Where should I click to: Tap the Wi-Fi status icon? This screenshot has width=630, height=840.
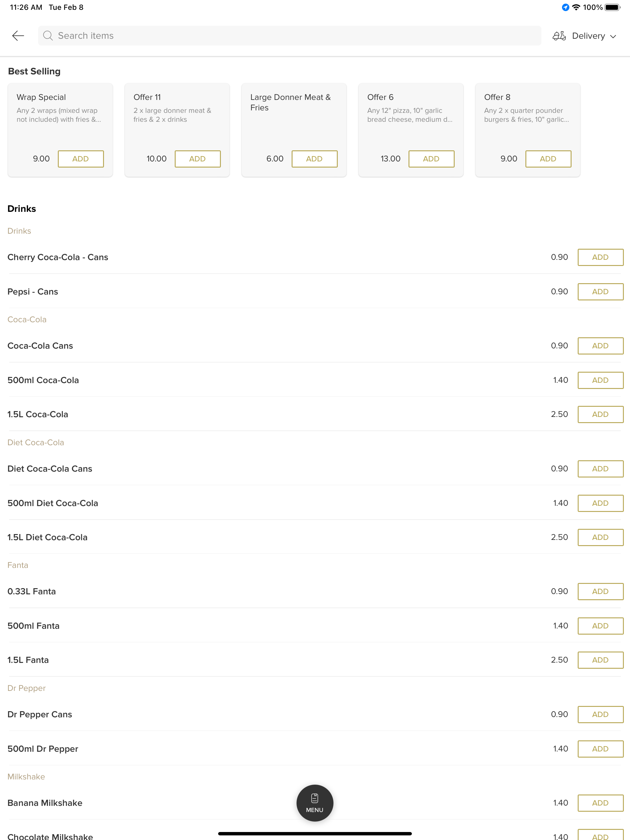(576, 7)
